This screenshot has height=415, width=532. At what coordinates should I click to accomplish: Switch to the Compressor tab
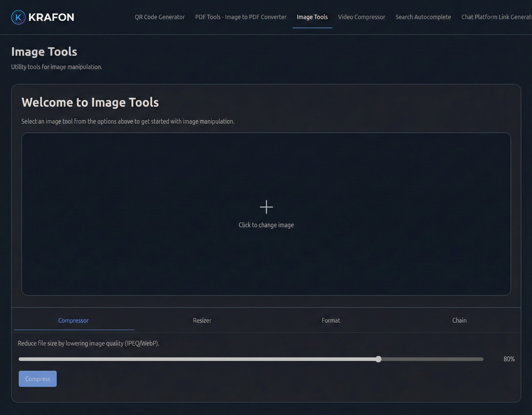point(74,320)
